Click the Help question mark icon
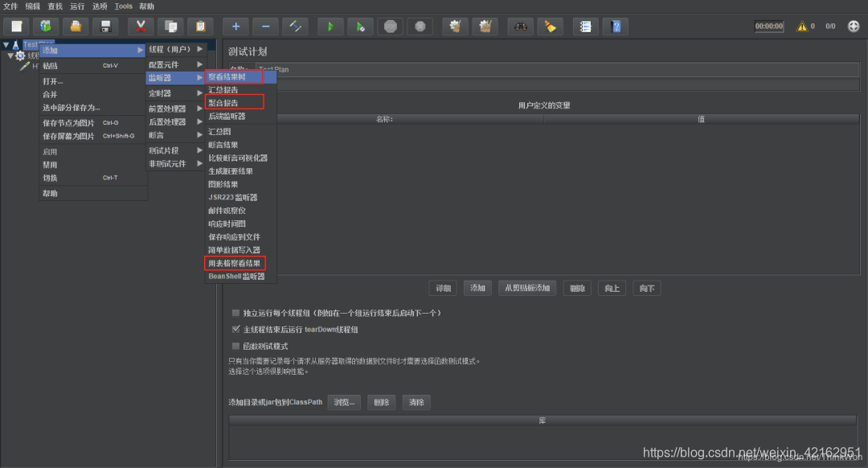This screenshot has height=468, width=868. pyautogui.click(x=616, y=26)
